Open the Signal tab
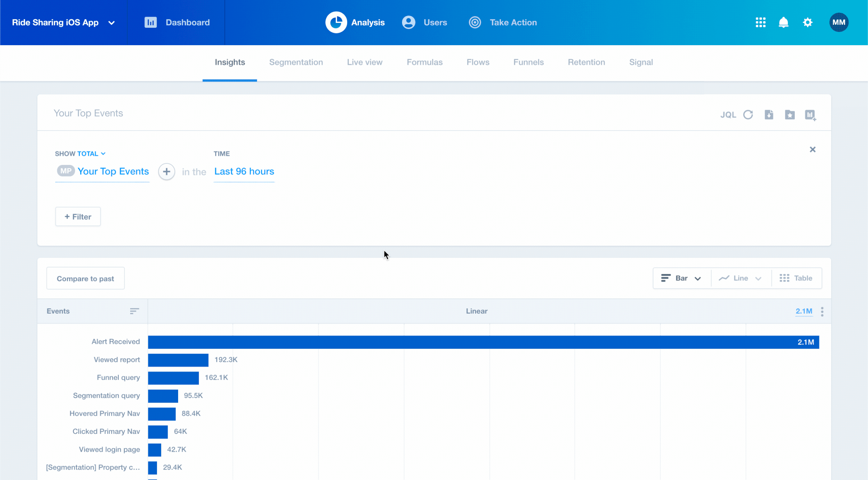Image resolution: width=868 pixels, height=480 pixels. tap(641, 62)
